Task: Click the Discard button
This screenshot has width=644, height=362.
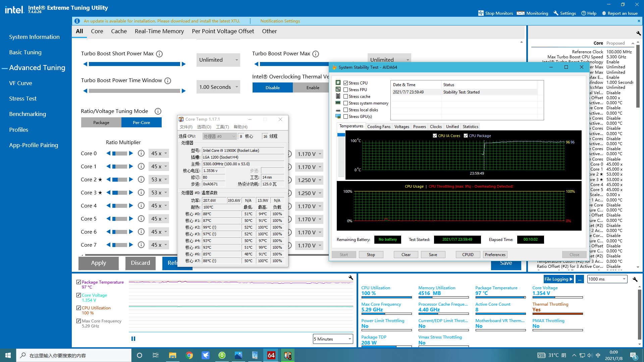Action: [x=141, y=263]
